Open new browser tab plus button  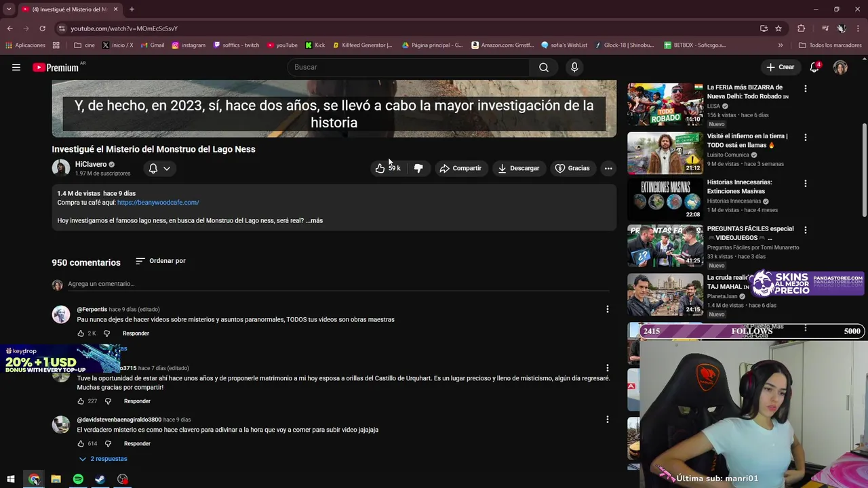[x=132, y=9]
